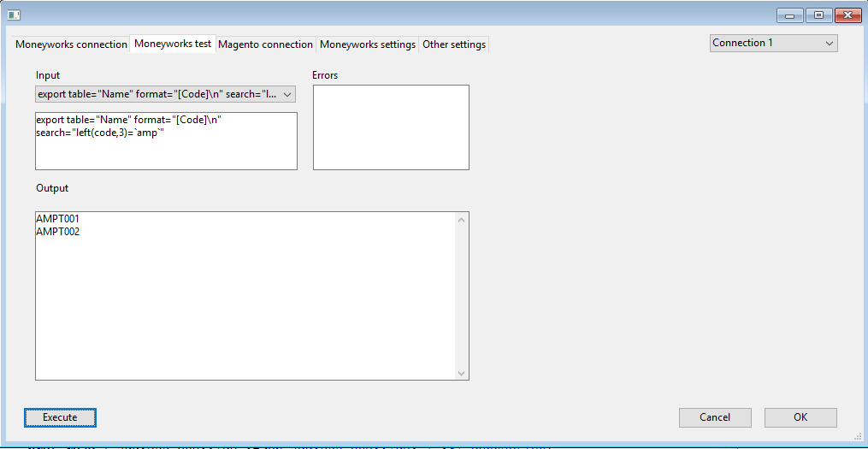This screenshot has height=449, width=868.
Task: Click the AMPT002 line in Output
Action: pos(58,231)
